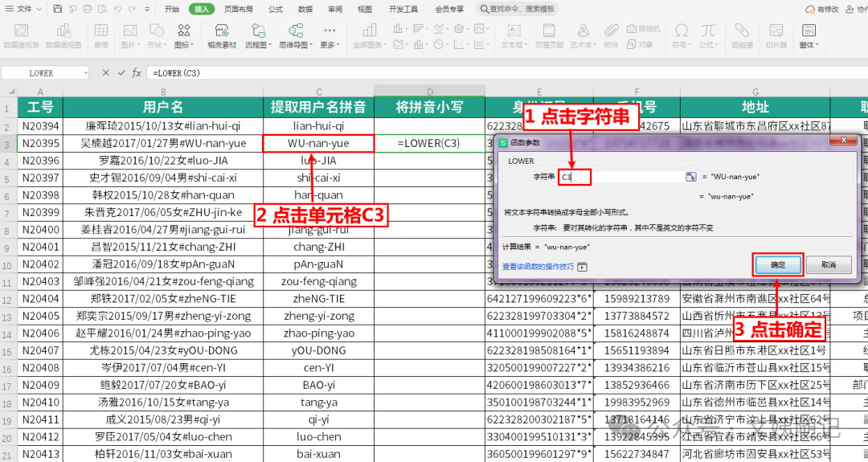Click the fx insert function icon

coord(136,72)
